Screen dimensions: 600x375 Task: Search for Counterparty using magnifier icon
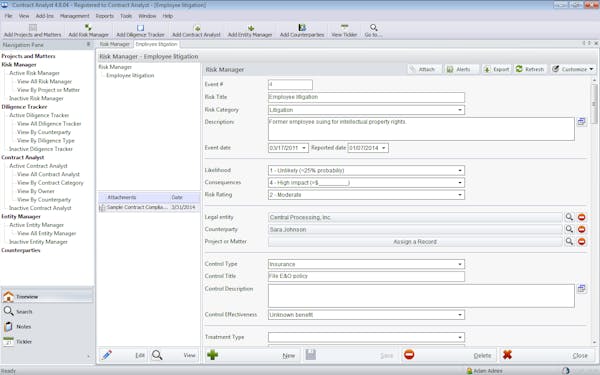[x=569, y=229]
